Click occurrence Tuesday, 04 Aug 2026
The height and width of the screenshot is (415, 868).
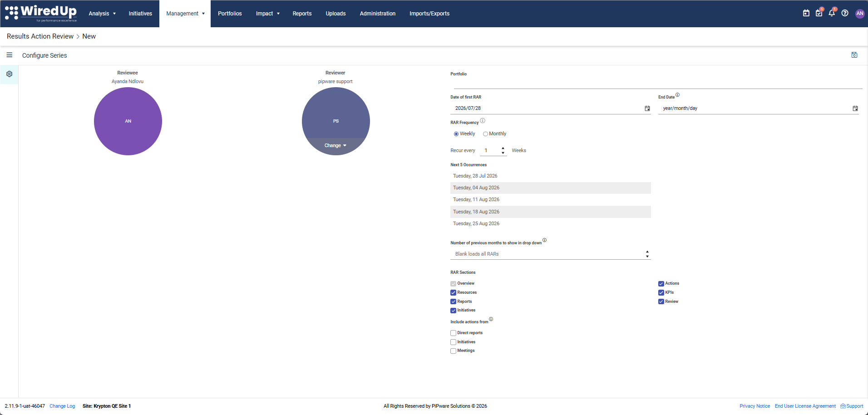[551, 188]
